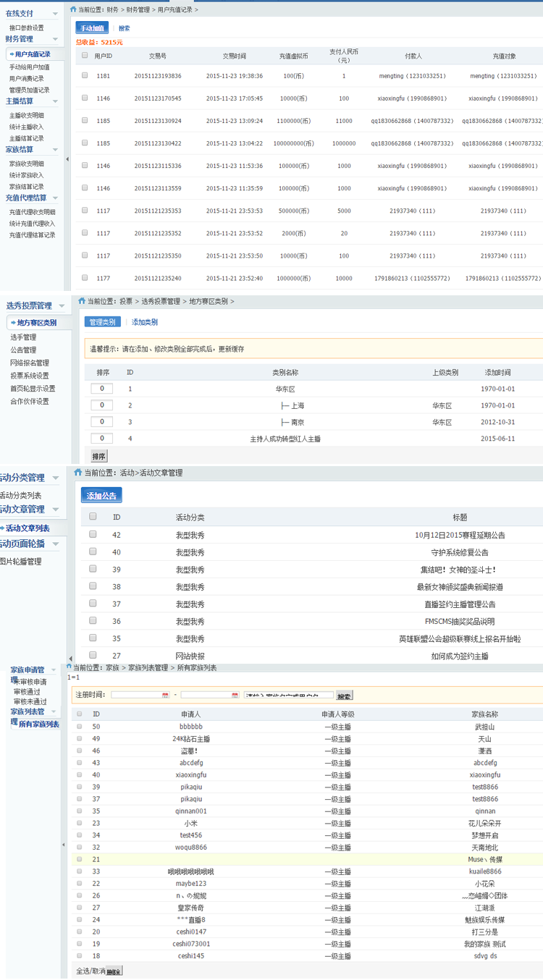The width and height of the screenshot is (543, 980).
Task: Switch to the 手动加值 tab
Action: click(92, 28)
